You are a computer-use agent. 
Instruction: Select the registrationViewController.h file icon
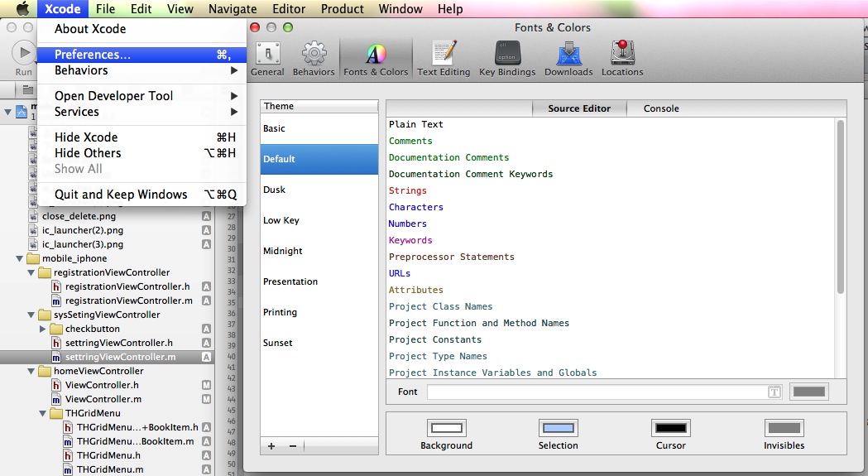(56, 286)
